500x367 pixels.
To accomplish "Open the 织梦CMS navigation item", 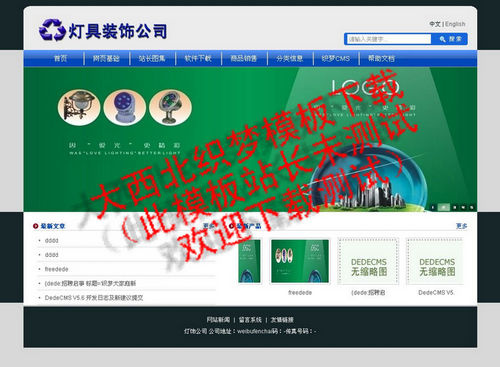I will click(x=336, y=59).
